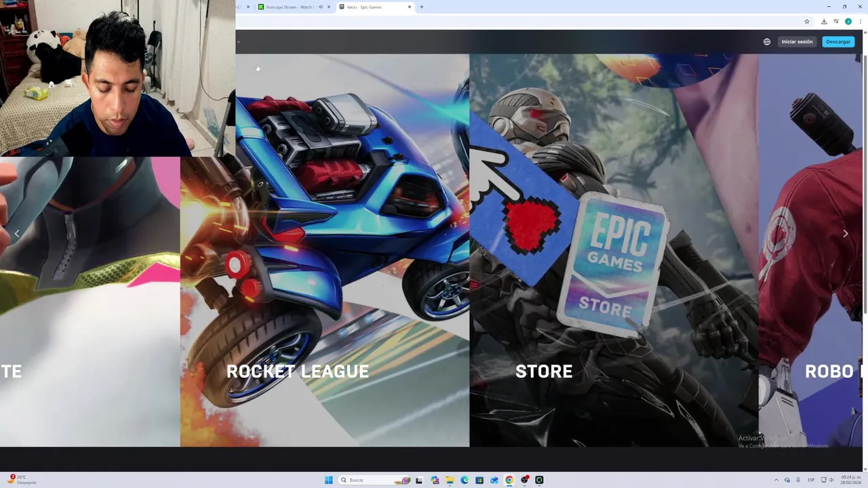
Task: Open Google Chrome taskbar icon
Action: [x=509, y=480]
